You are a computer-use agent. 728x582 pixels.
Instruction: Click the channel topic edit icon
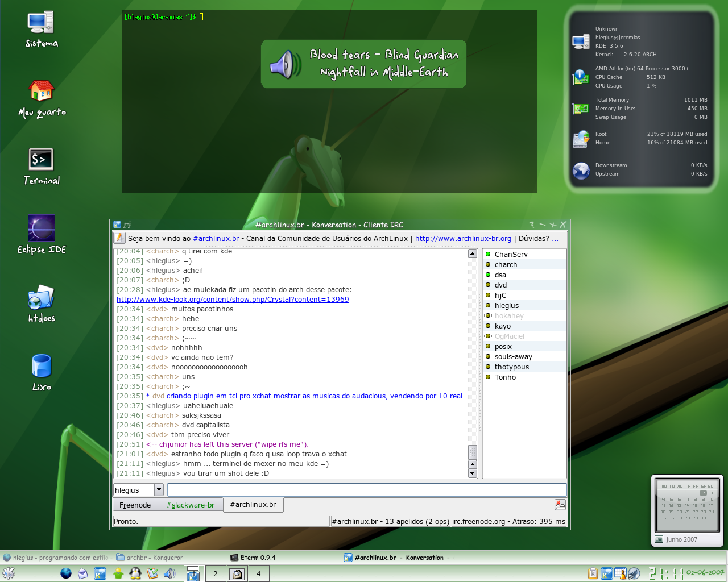119,238
